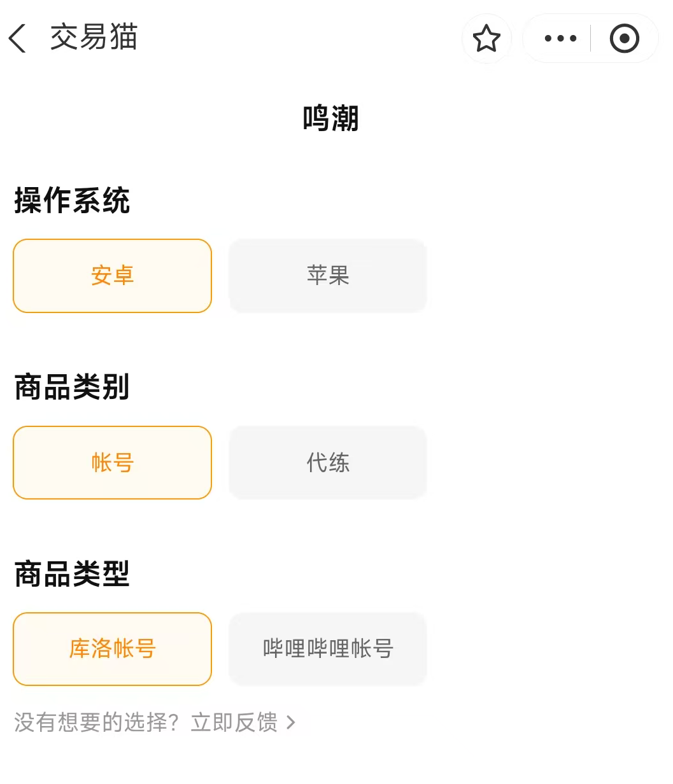Switch product category to 代练
This screenshot has height=784, width=673.
point(327,463)
